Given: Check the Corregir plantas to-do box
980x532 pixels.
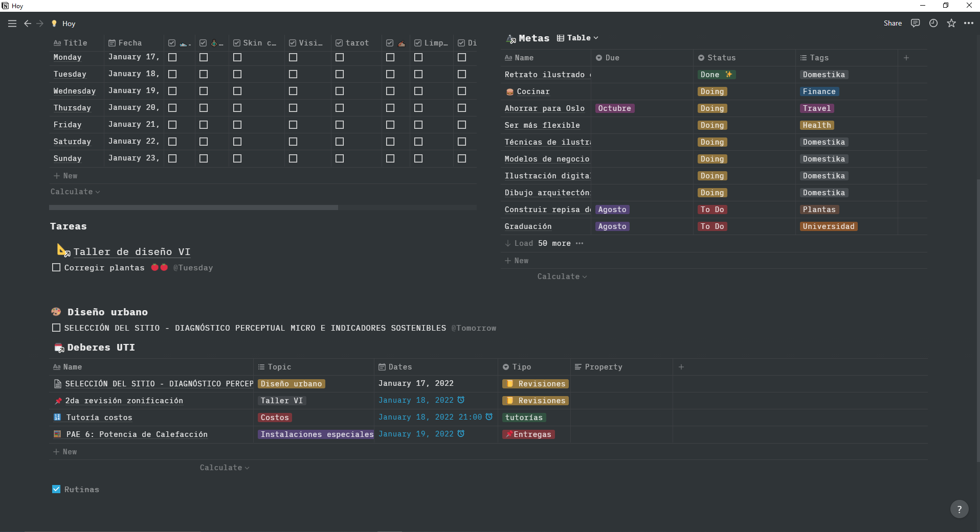Looking at the screenshot, I should point(56,267).
